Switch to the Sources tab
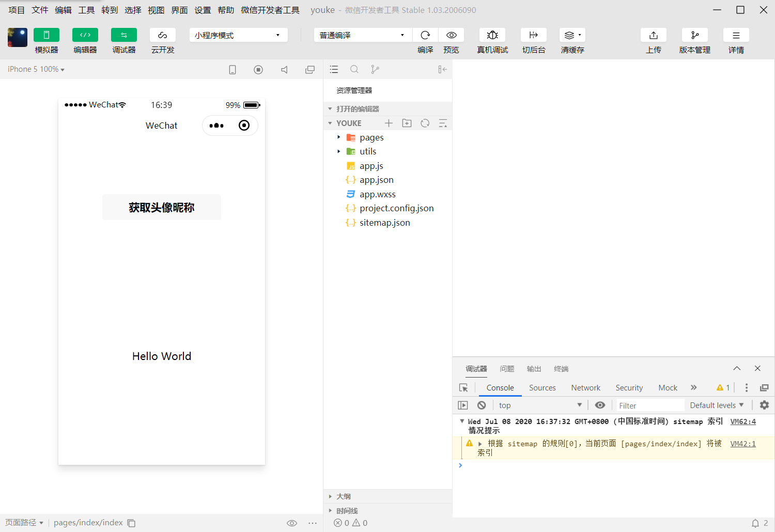The width and height of the screenshot is (775, 532). click(542, 388)
